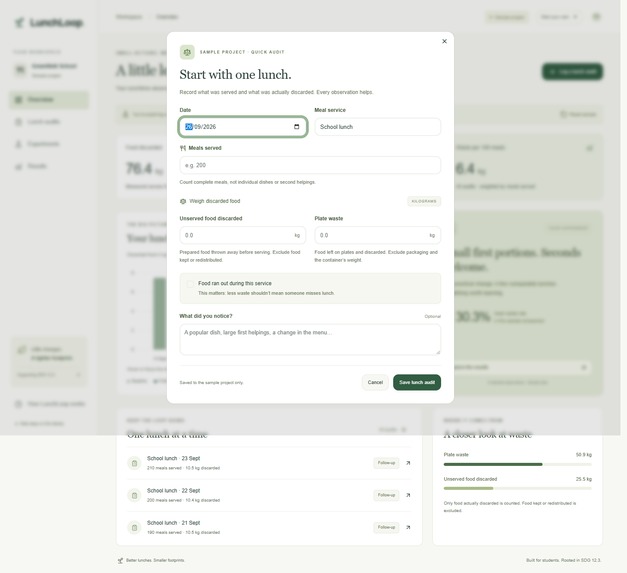Image resolution: width=627 pixels, height=573 pixels.
Task: Click the 'Optional' label above the notes box
Action: click(x=433, y=316)
